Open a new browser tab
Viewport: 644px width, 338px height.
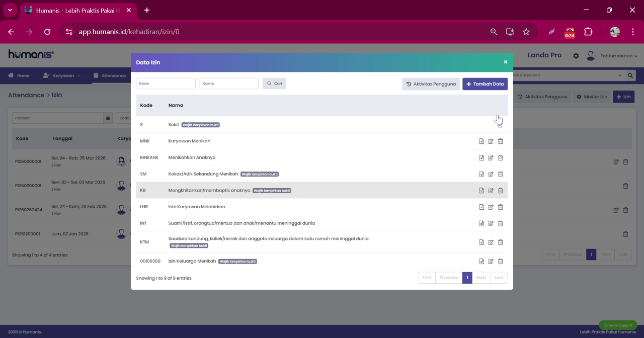tap(146, 10)
